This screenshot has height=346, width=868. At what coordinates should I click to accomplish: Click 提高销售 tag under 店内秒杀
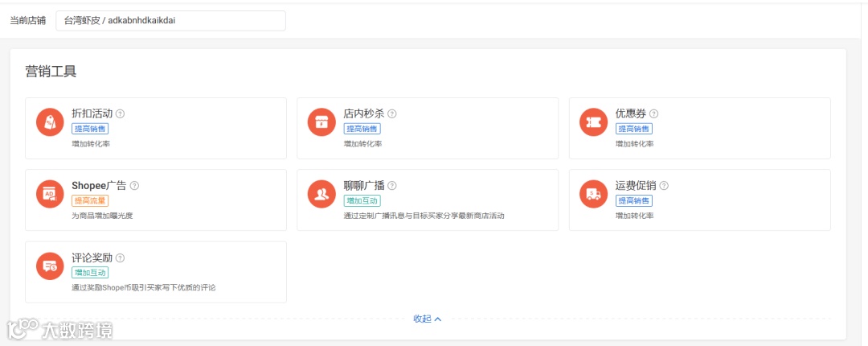pos(362,129)
